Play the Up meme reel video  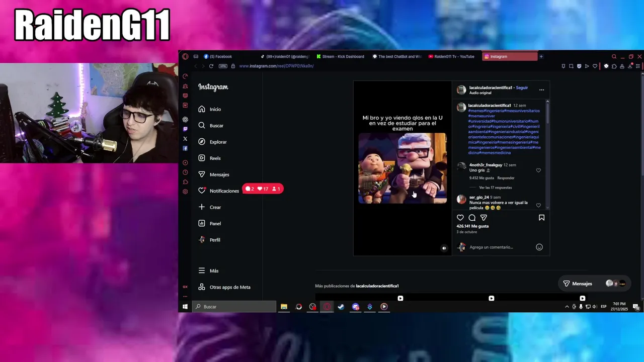click(403, 168)
